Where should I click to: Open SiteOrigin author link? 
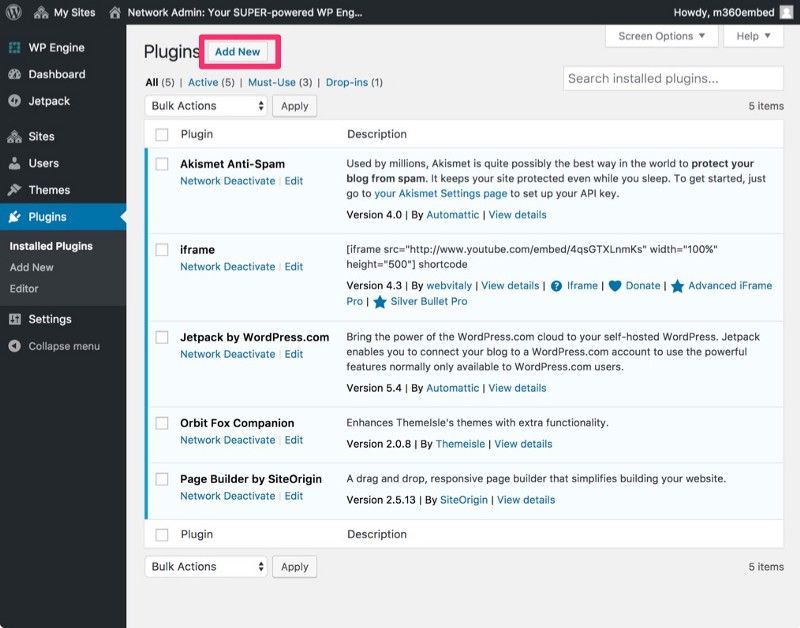coord(464,500)
